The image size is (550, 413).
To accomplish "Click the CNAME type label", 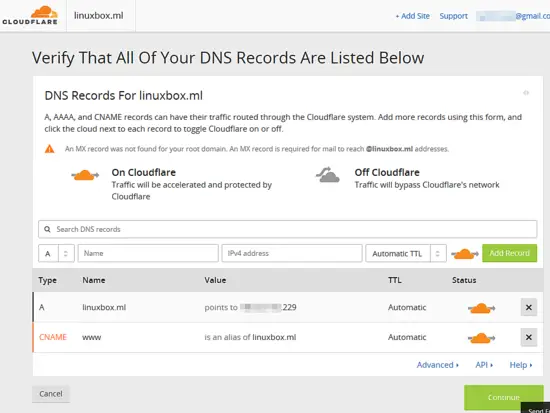I will (53, 337).
